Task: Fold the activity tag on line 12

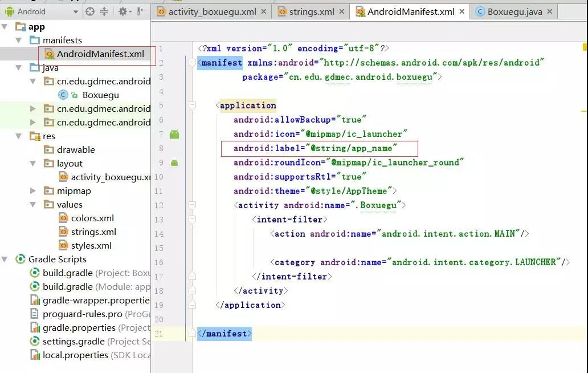Action: click(192, 205)
